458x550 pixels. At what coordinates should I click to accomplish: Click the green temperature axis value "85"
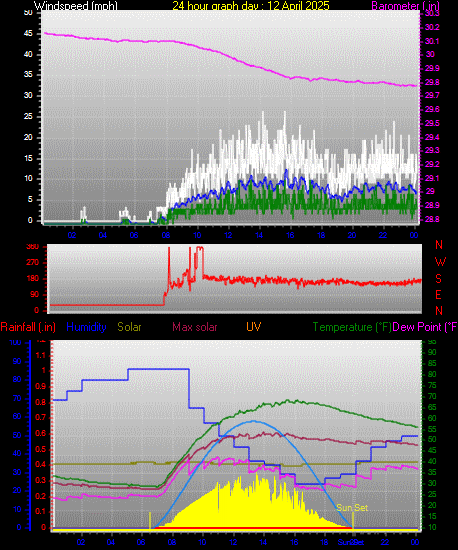point(432,363)
